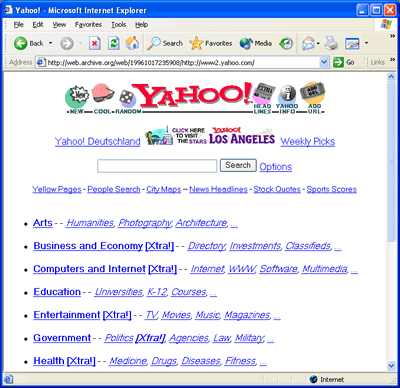
Task: Open the Computers and Internet link
Action: 89,269
